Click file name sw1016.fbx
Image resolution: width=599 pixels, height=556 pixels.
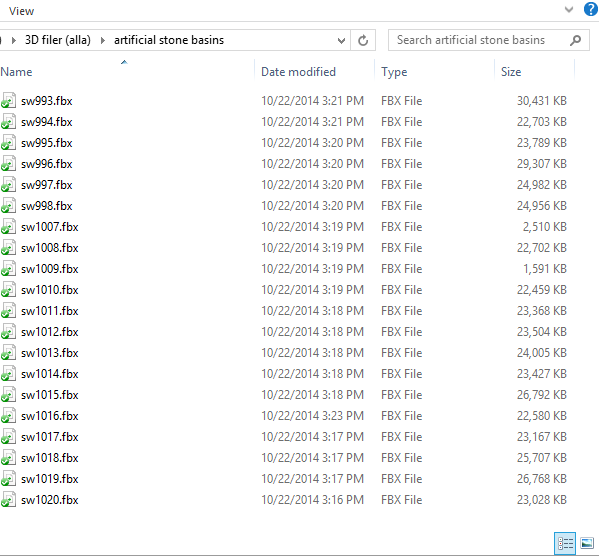click(x=50, y=416)
